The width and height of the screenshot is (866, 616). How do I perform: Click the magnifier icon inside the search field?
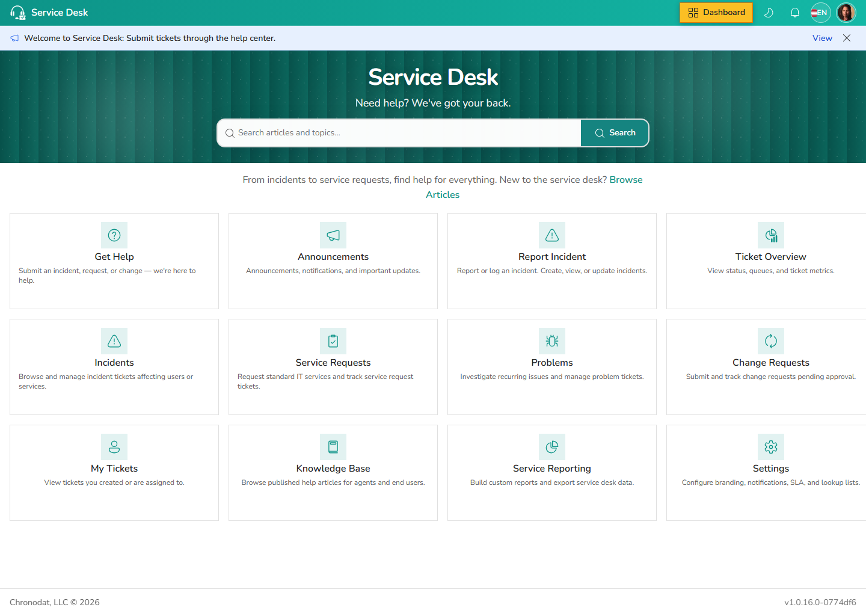point(230,133)
